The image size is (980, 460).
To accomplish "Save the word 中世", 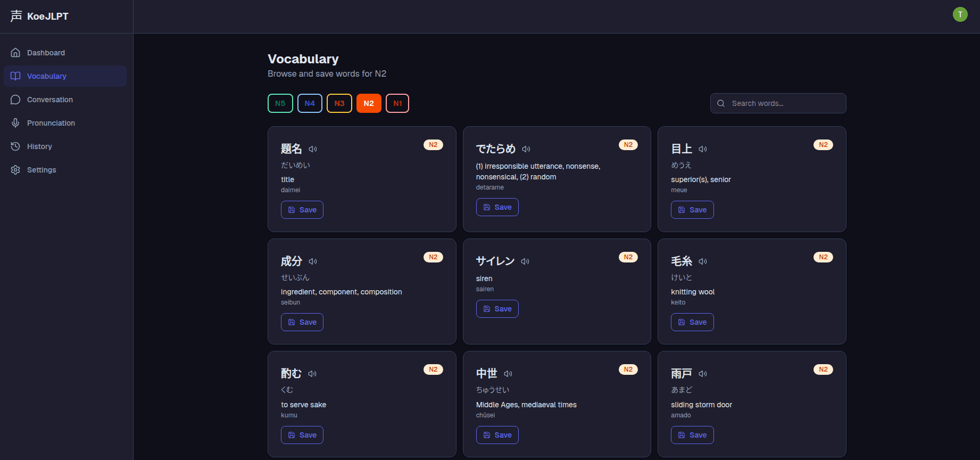I will click(x=497, y=435).
